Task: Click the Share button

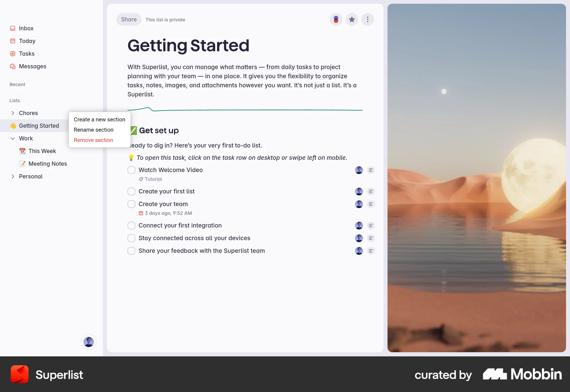Action: point(129,19)
